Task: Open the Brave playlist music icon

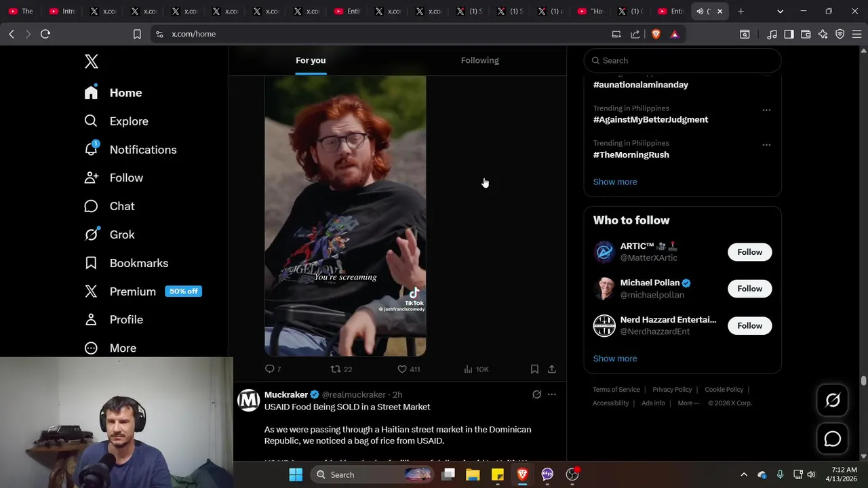Action: coord(772,34)
